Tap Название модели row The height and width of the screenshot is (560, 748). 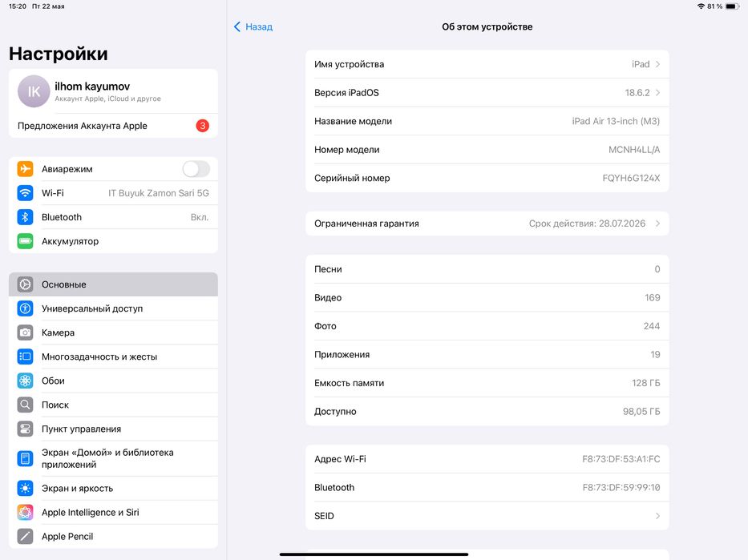487,121
